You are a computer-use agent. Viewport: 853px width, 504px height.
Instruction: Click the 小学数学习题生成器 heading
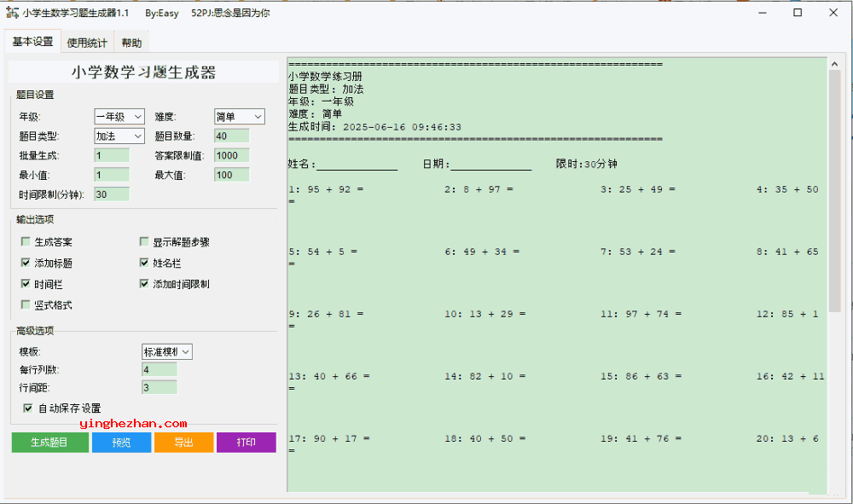(x=143, y=72)
